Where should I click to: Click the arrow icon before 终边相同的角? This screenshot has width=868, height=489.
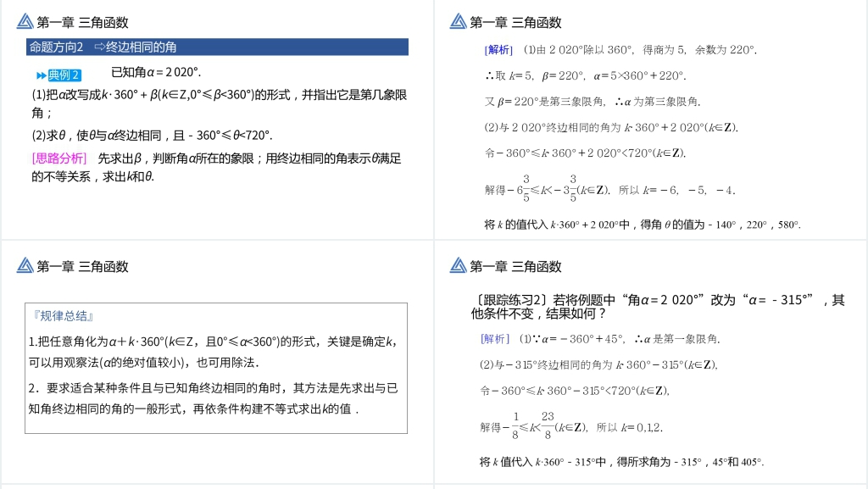coord(99,47)
